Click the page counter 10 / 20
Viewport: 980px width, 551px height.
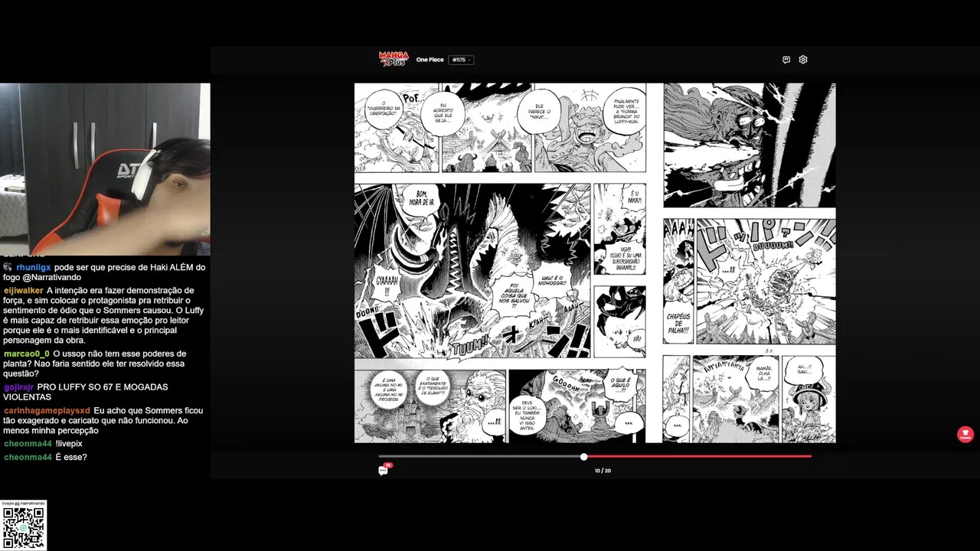(603, 471)
